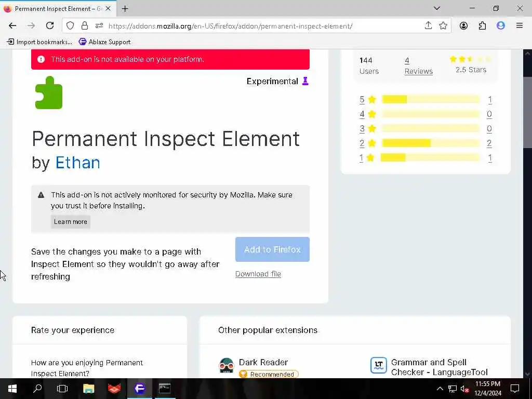Click the Dark Reader icon
The width and height of the screenshot is (532, 399).
pyautogui.click(x=227, y=365)
